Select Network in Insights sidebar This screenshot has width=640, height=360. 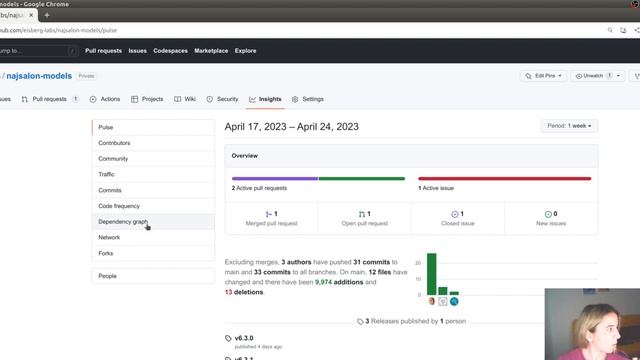point(153,237)
